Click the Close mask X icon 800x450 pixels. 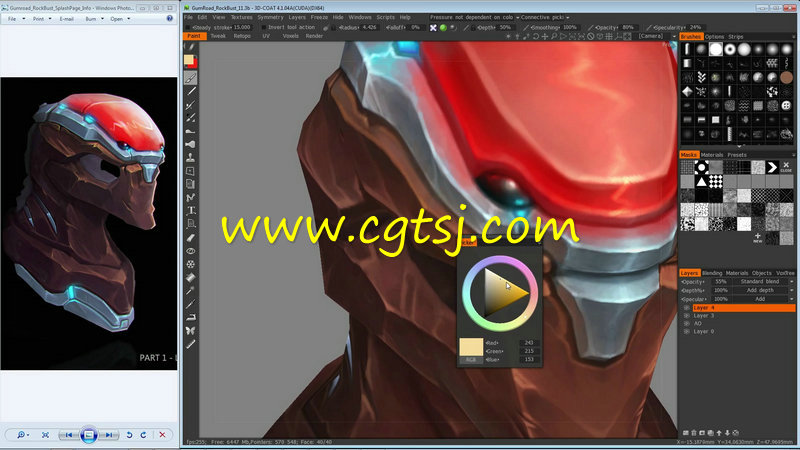click(786, 167)
